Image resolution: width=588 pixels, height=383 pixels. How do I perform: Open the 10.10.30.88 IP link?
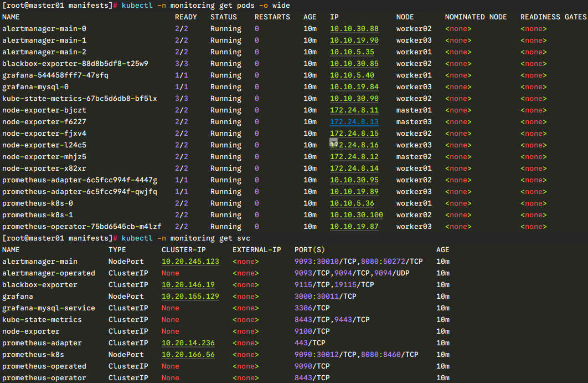[354, 29]
